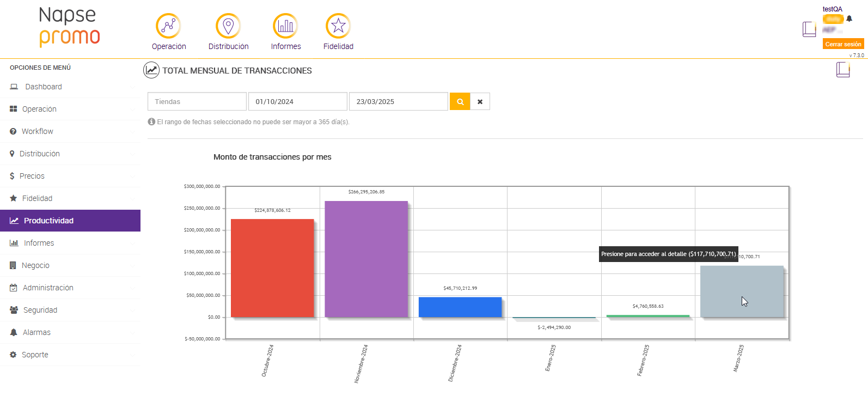Open the Operación top navigation icon
Screen dimensions: 868x420
[x=168, y=26]
